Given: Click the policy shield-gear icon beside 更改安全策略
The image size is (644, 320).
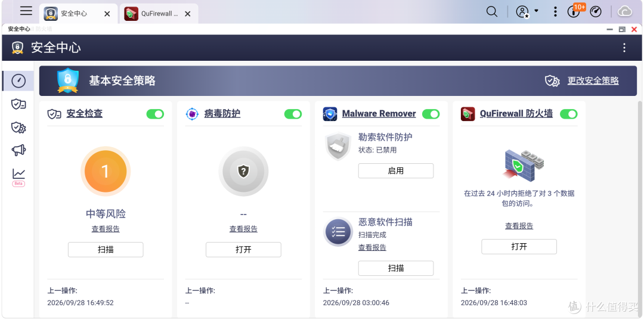Looking at the screenshot, I should (x=552, y=81).
